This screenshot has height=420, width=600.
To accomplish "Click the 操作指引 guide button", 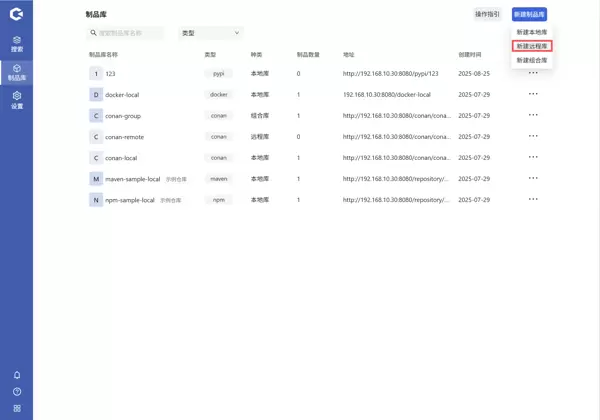I will click(x=487, y=14).
